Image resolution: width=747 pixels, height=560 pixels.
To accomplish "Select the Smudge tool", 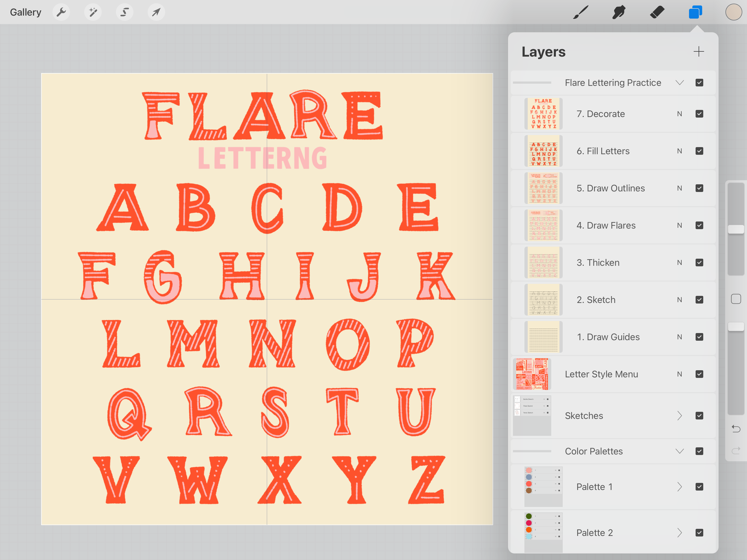I will click(619, 13).
